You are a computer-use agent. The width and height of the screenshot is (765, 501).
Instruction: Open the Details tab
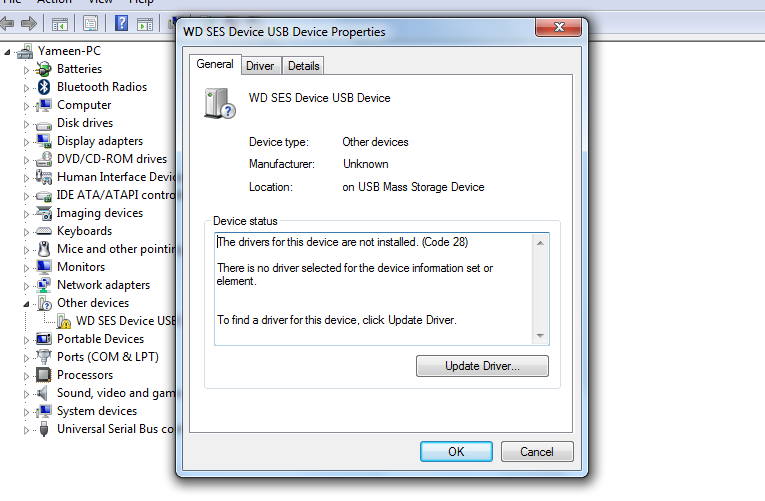coord(303,66)
